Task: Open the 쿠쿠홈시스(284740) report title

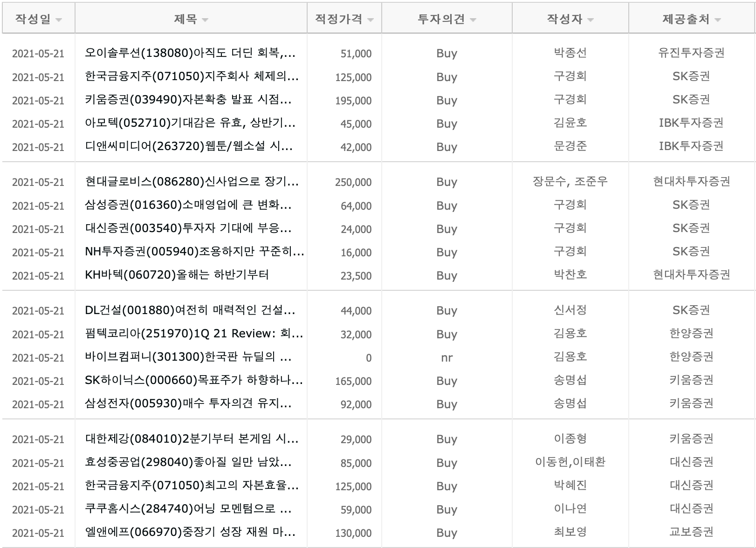Action: click(x=188, y=509)
